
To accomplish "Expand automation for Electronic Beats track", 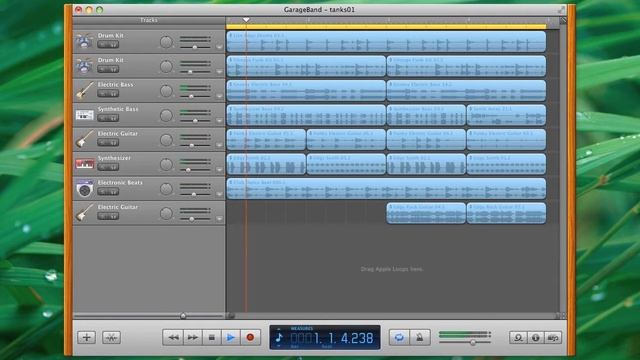I will click(219, 194).
